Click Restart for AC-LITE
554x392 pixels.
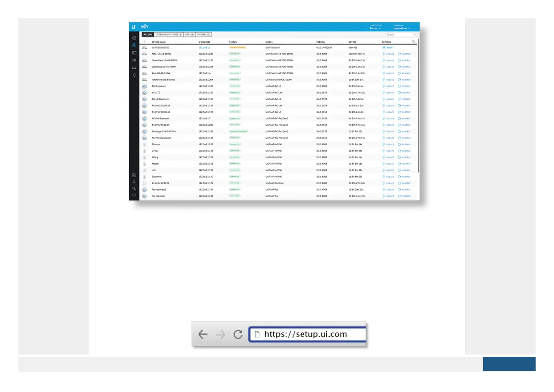click(x=404, y=93)
